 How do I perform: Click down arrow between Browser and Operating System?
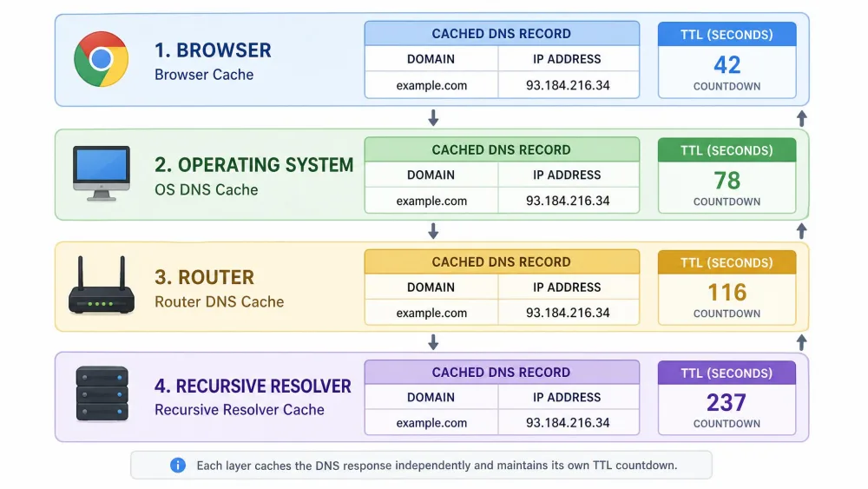433,117
